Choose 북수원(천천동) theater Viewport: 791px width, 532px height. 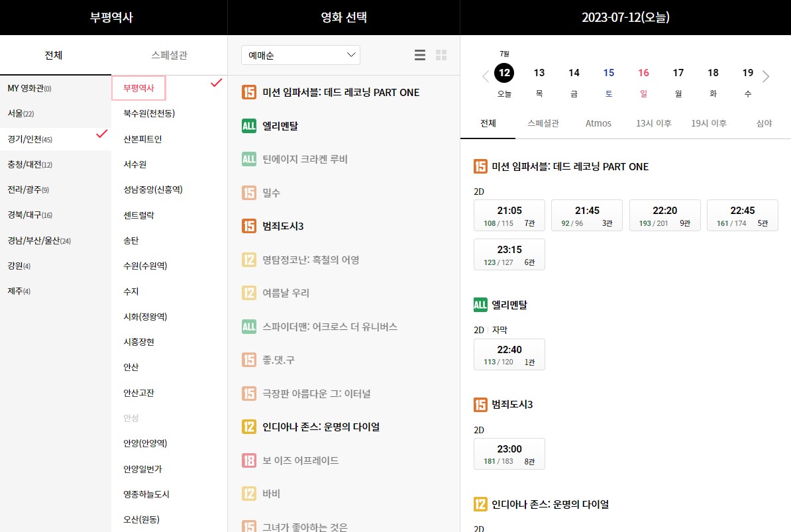tap(149, 113)
